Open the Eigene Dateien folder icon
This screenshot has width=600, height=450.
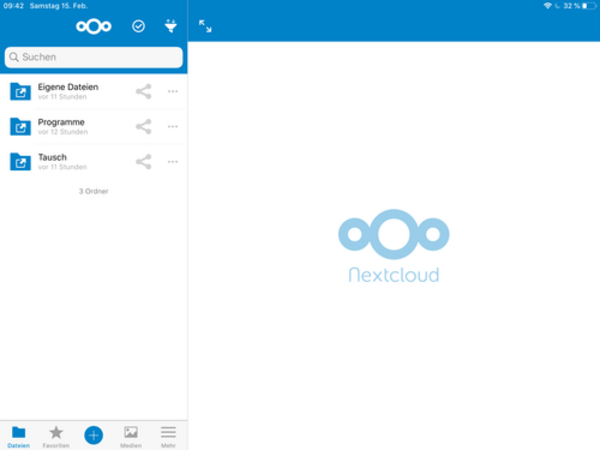(20, 91)
